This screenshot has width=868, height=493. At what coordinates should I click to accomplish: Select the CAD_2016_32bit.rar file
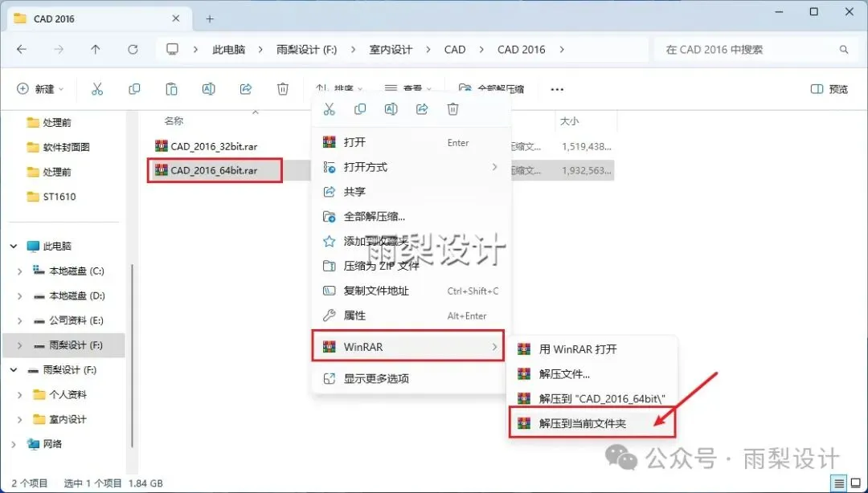(214, 147)
